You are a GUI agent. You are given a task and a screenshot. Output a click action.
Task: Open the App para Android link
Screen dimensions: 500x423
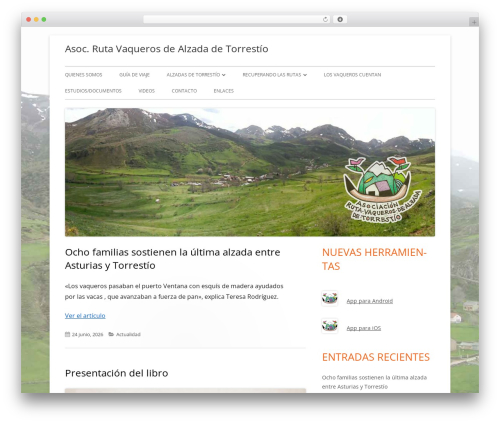point(370,301)
